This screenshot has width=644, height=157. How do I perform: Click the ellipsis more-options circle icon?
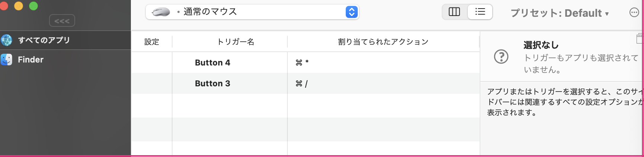[x=634, y=13]
